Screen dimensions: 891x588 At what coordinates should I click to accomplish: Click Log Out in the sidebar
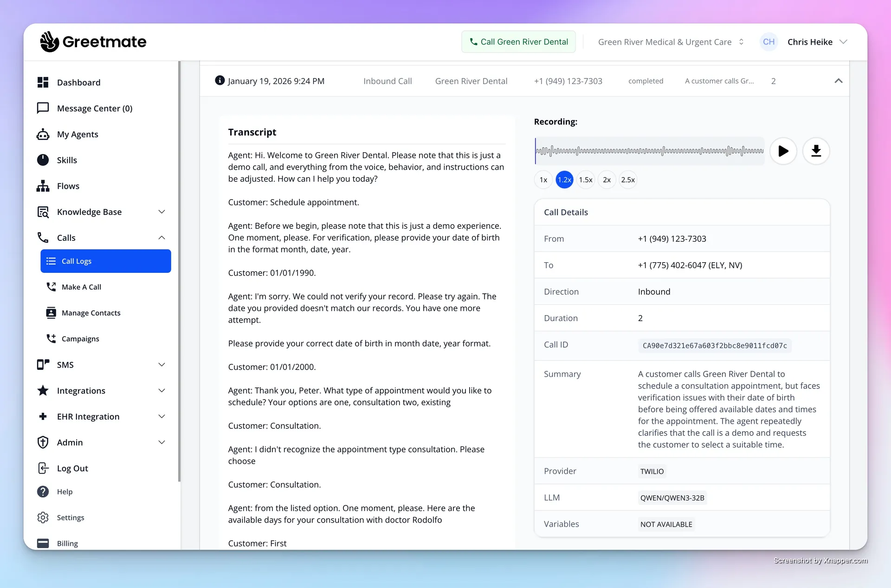coord(72,468)
